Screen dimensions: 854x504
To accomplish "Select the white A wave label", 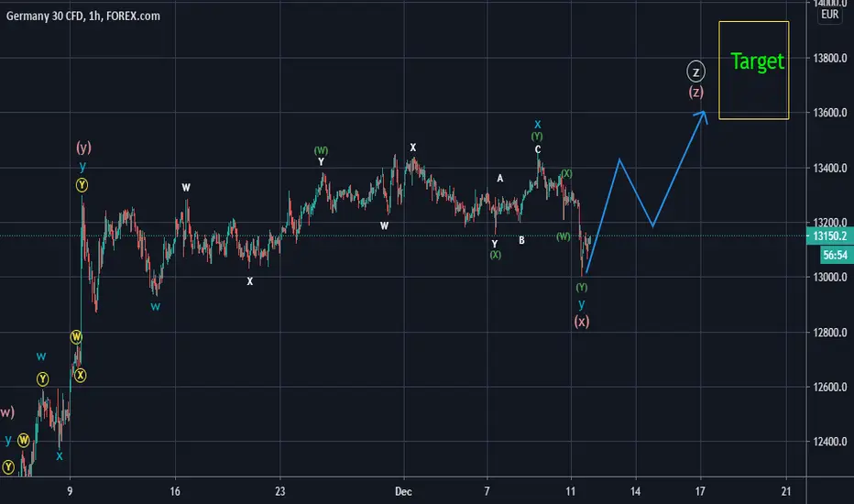I will tap(500, 178).
